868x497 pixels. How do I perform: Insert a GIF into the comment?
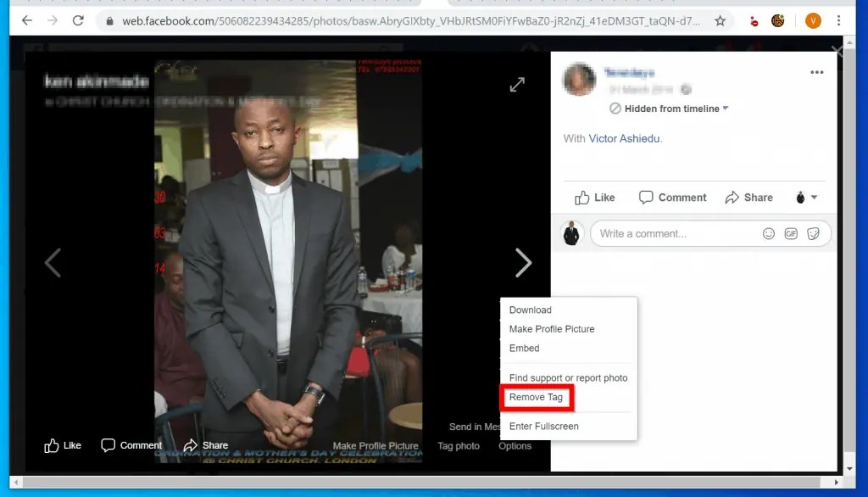(x=790, y=233)
